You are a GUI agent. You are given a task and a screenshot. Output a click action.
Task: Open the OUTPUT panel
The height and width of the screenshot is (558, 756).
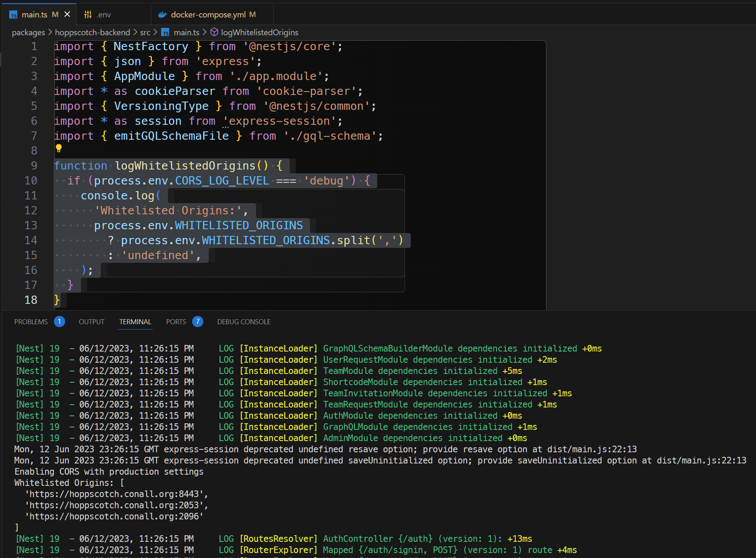(x=91, y=321)
